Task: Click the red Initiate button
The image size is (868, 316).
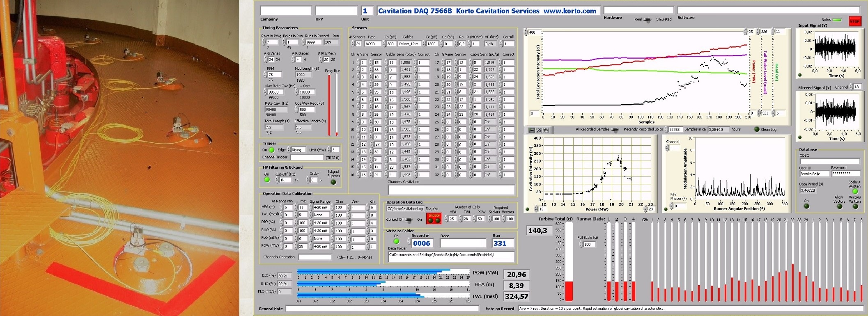Action: [434, 218]
